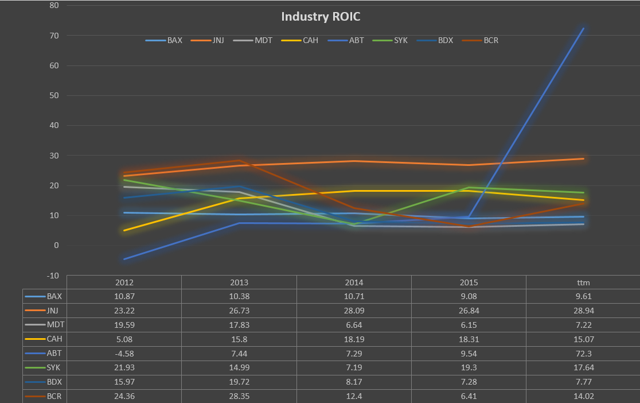Click the value 17.83 in MDT row
This screenshot has width=640, height=403.
click(239, 325)
